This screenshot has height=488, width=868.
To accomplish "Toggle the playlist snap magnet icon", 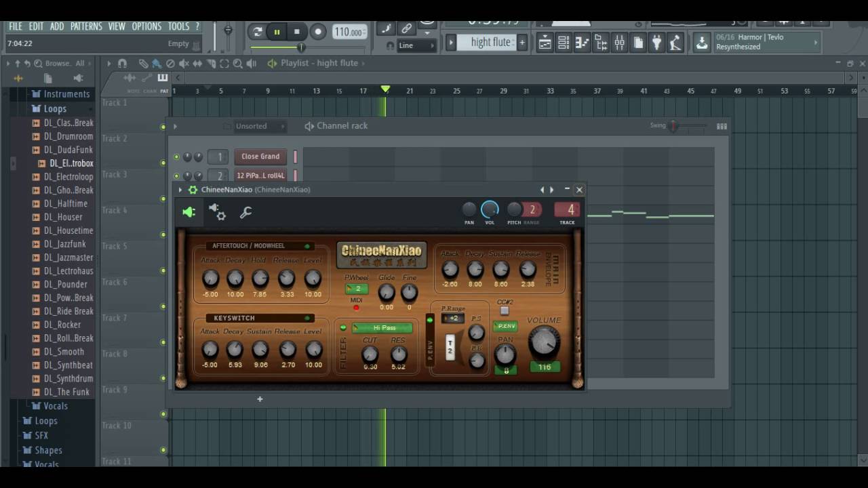I will tap(122, 63).
